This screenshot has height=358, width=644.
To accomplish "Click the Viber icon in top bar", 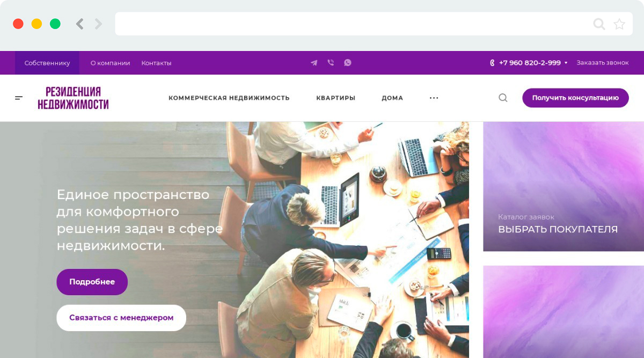I will pyautogui.click(x=331, y=63).
